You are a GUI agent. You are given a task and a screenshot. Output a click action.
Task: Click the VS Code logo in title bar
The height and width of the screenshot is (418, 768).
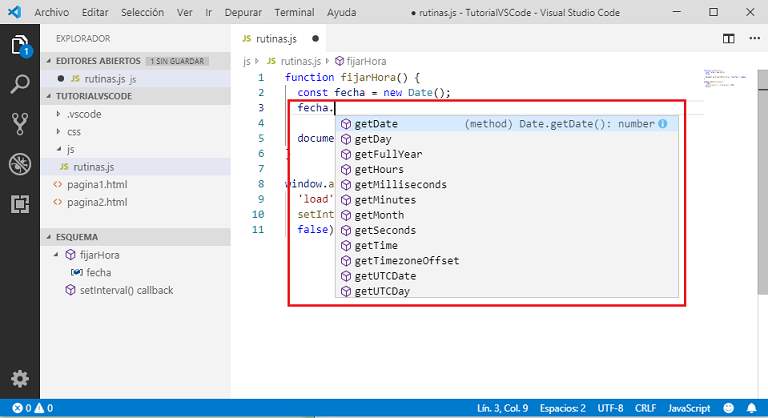pos(14,12)
